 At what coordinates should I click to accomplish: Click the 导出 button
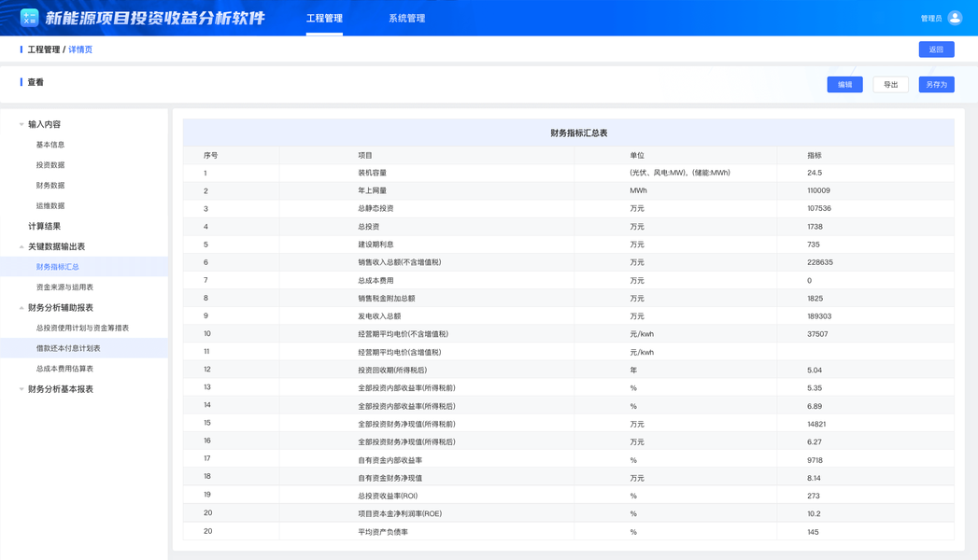[891, 85]
